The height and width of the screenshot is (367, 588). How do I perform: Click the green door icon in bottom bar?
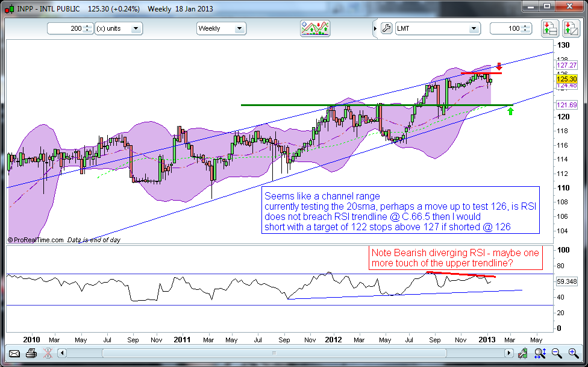(x=524, y=353)
